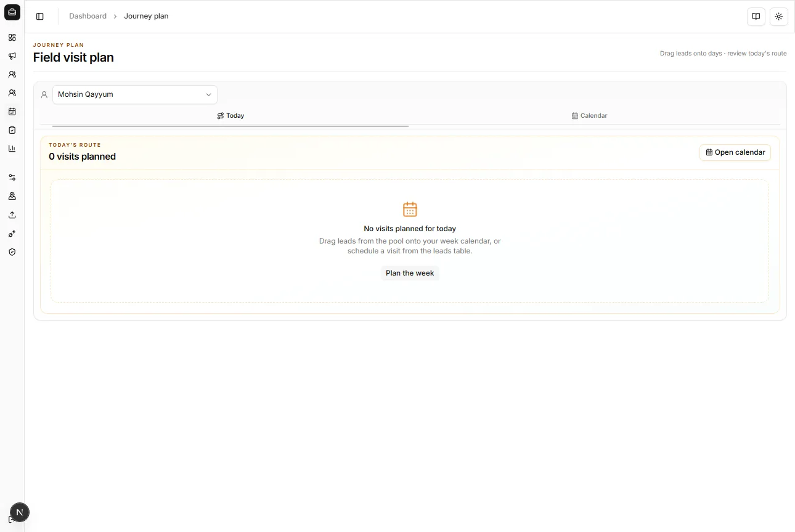Expand the Mohsin Qayyum user dropdown

coord(135,94)
